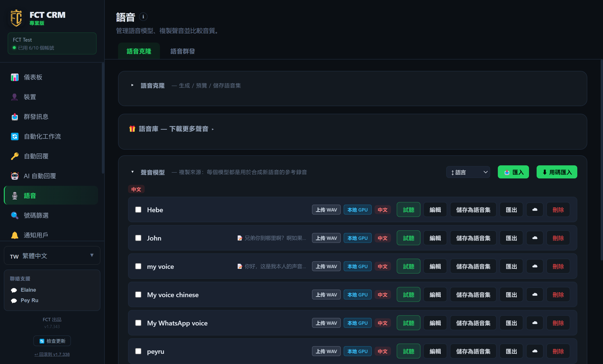Image resolution: width=603 pixels, height=364 pixels.
Task: Click the note icon in my voice transcript
Action: click(x=240, y=266)
